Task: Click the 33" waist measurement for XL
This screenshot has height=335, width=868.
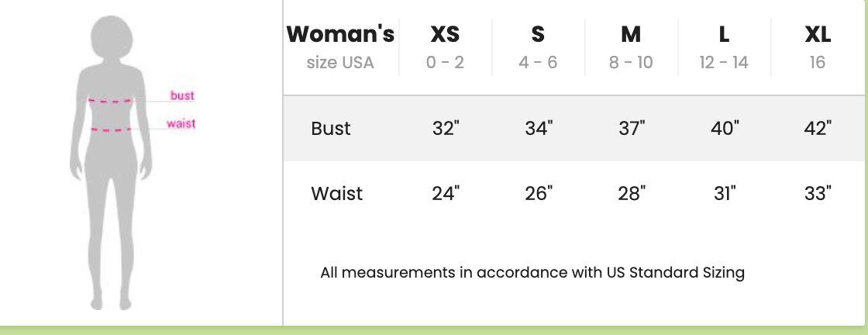Action: point(818,194)
